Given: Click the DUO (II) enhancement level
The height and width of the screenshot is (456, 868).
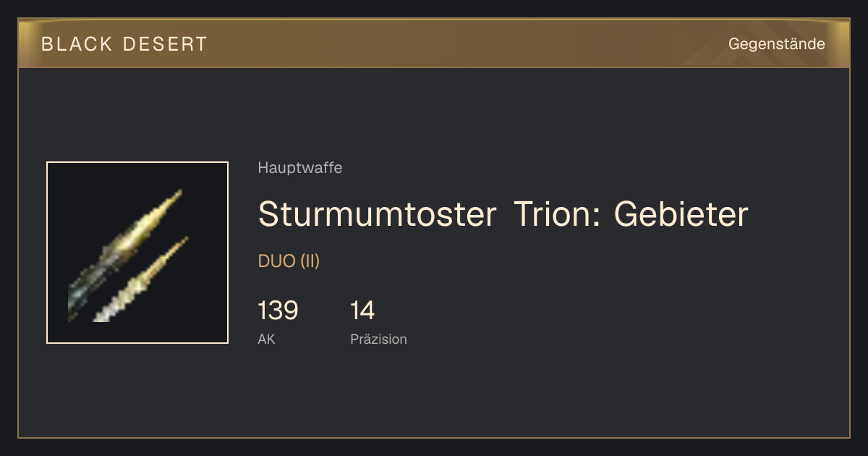Looking at the screenshot, I should click(x=289, y=261).
